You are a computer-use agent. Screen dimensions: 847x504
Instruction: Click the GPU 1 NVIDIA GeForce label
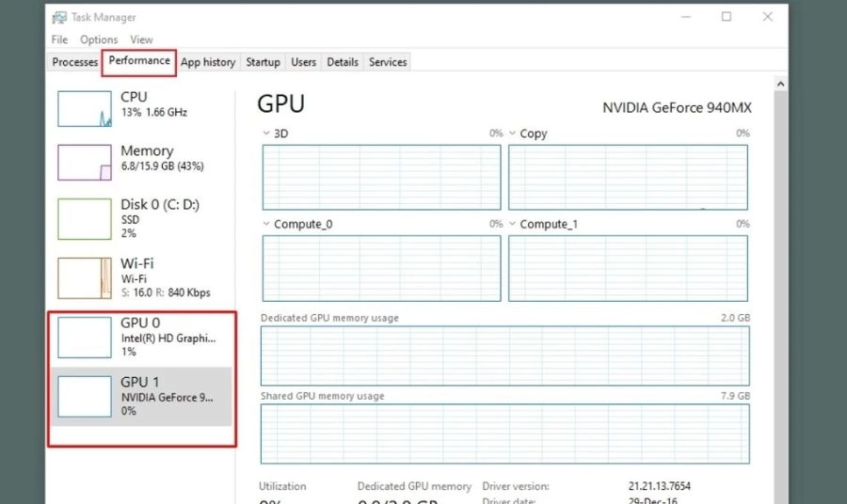click(167, 397)
